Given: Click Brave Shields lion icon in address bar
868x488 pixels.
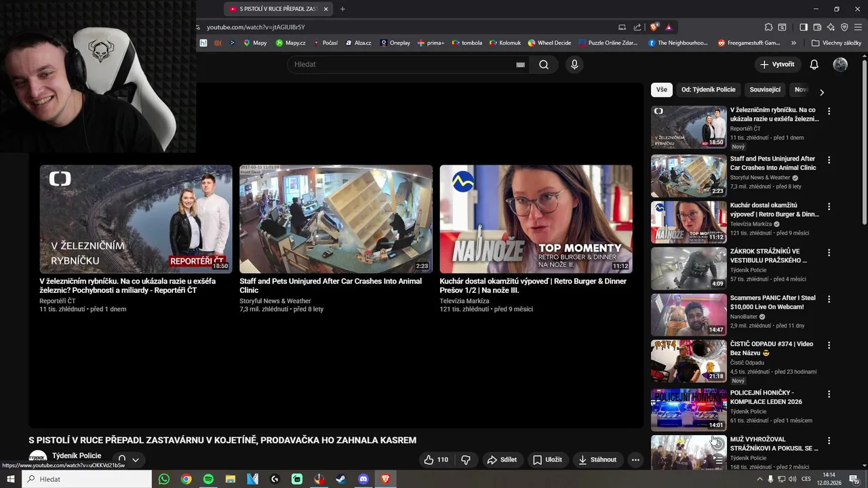Looking at the screenshot, I should click(654, 27).
